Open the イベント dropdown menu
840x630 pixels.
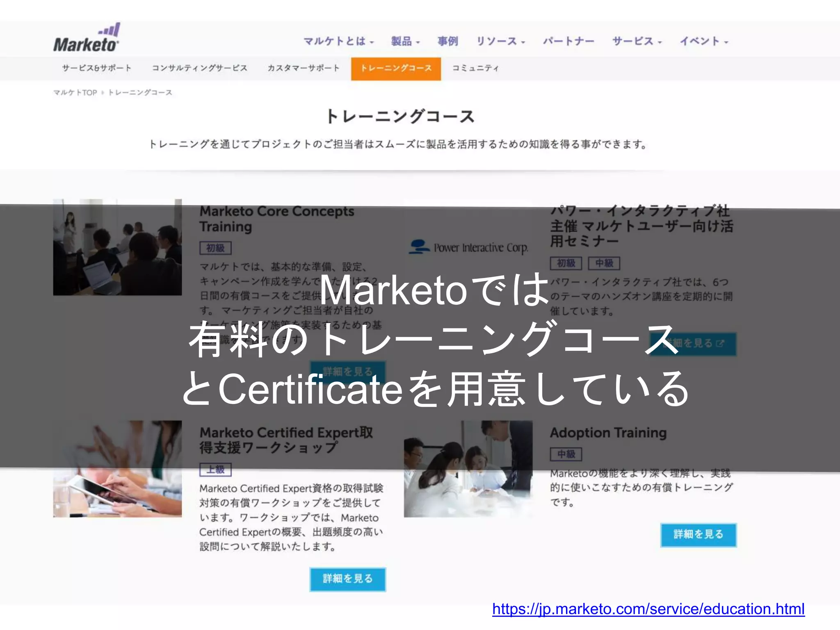click(704, 41)
